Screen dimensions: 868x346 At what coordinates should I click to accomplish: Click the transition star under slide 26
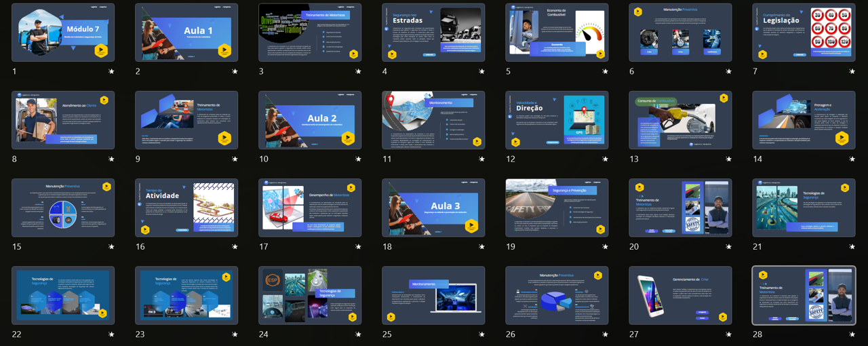point(605,334)
